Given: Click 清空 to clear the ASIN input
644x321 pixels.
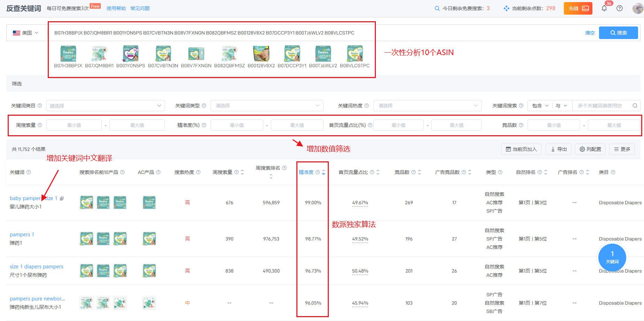Looking at the screenshot, I should point(590,33).
